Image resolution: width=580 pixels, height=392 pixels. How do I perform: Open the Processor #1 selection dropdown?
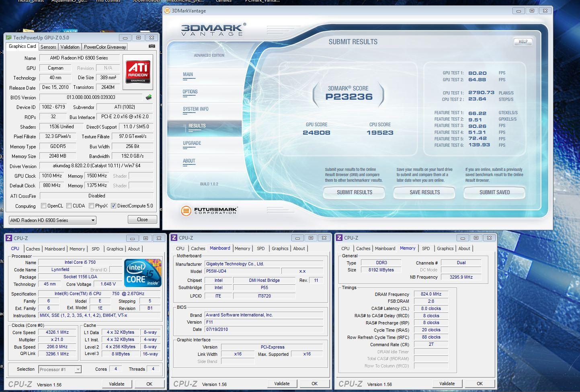(60, 369)
